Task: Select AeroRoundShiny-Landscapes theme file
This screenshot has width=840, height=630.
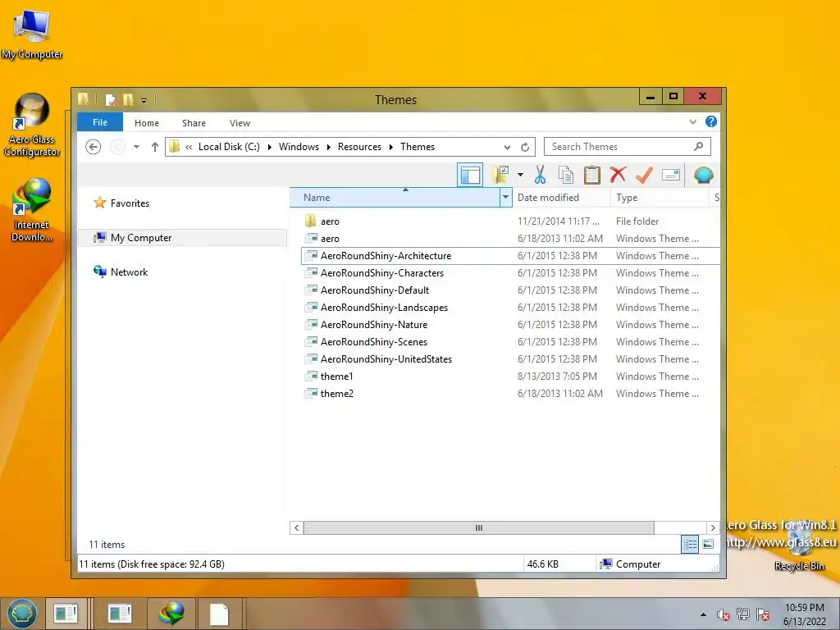Action: [384, 308]
